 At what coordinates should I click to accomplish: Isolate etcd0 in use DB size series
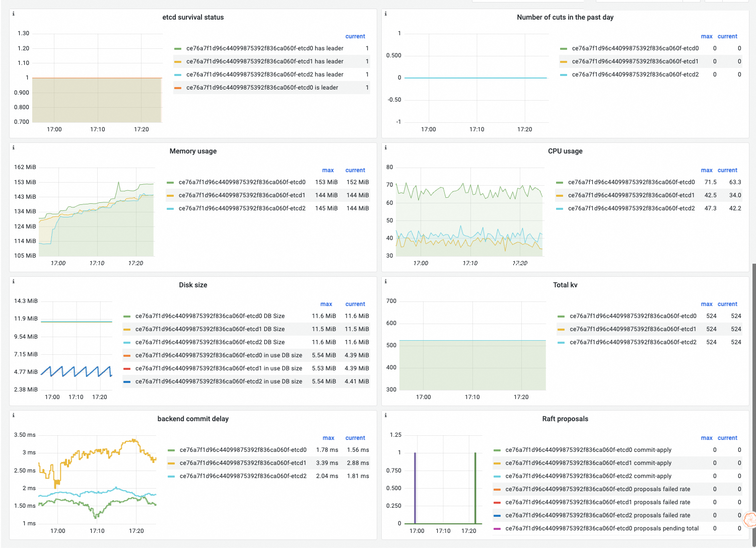coord(219,355)
